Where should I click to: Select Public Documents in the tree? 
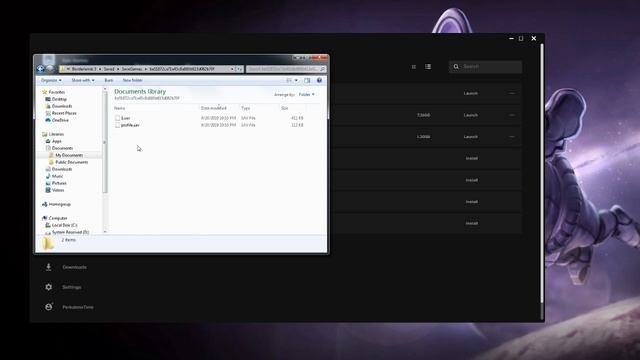tap(71, 162)
